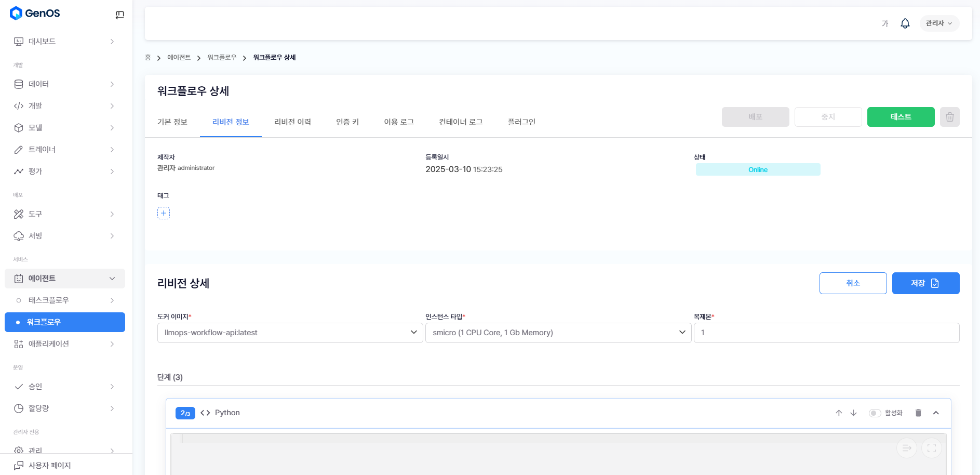980x475 pixels.
Task: Move the Python step down with arrow
Action: tap(853, 413)
